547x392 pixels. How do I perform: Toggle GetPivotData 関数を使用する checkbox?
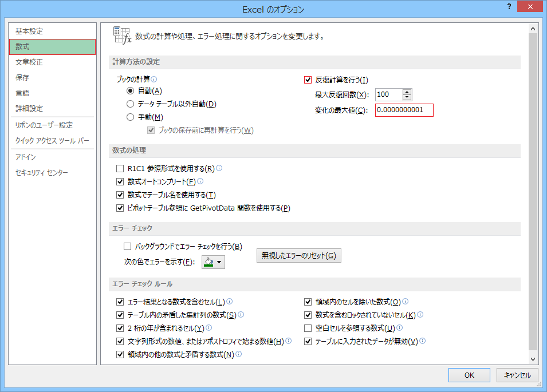pyautogui.click(x=120, y=208)
